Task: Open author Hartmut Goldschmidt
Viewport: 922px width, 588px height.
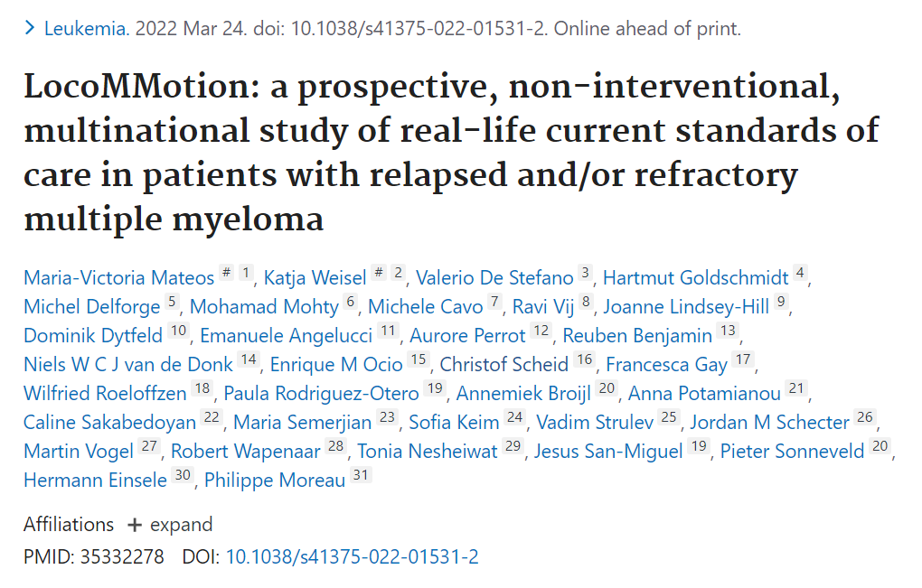Action: pyautogui.click(x=696, y=277)
